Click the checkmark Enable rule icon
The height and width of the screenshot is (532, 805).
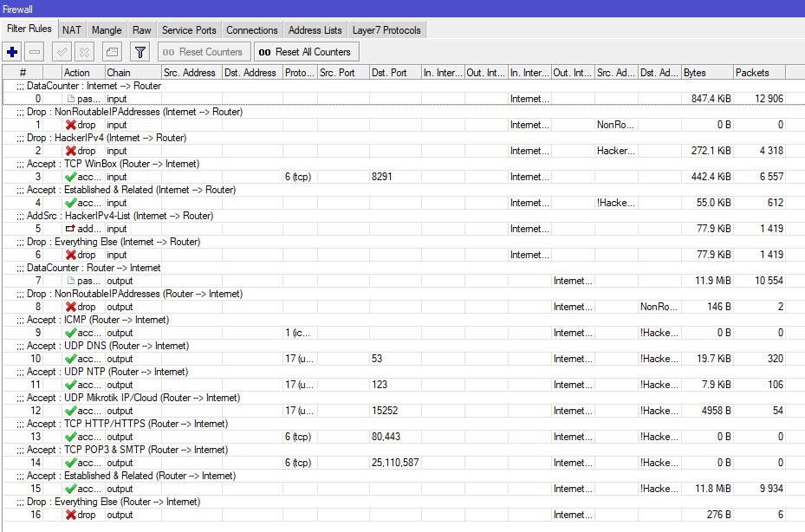(x=62, y=52)
